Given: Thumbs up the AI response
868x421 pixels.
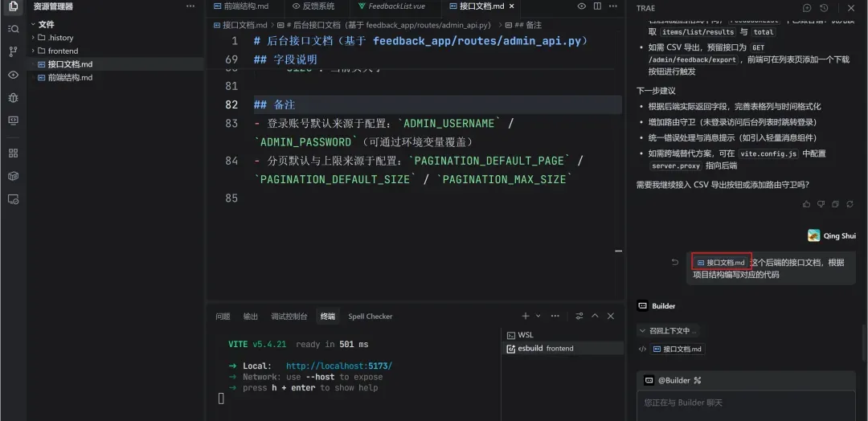Looking at the screenshot, I should tap(806, 204).
